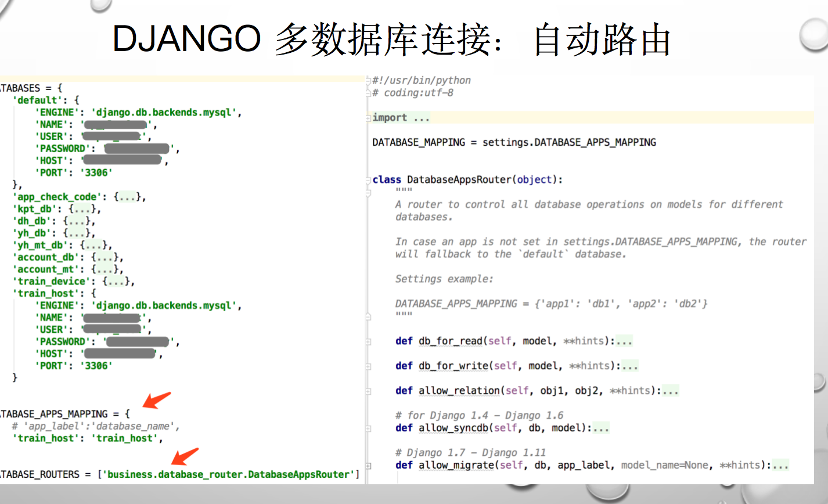Click fold gutter icon beside def allow_migrate
828x504 pixels.
[x=368, y=466]
